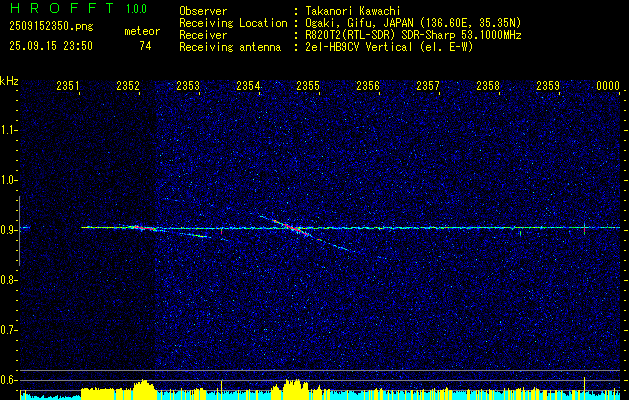The image size is (629, 400).
Task: Click the tall yellow spike below 2359 mark
Action: coord(584,388)
